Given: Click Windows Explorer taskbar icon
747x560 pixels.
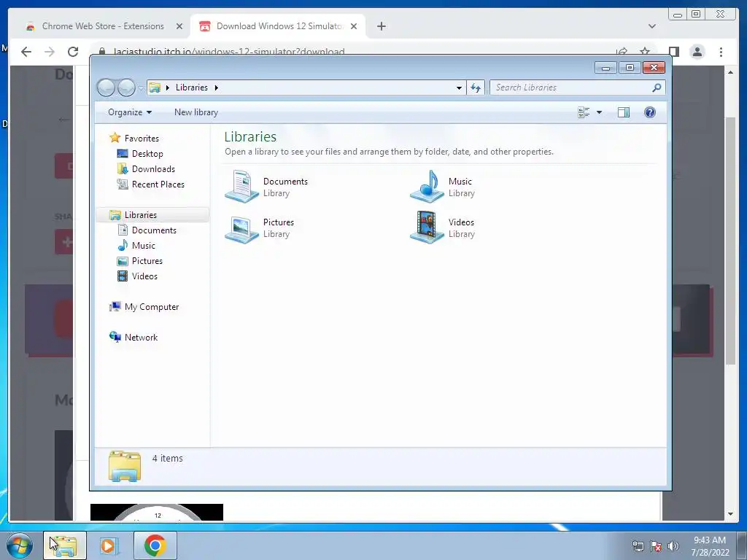Looking at the screenshot, I should (65, 545).
